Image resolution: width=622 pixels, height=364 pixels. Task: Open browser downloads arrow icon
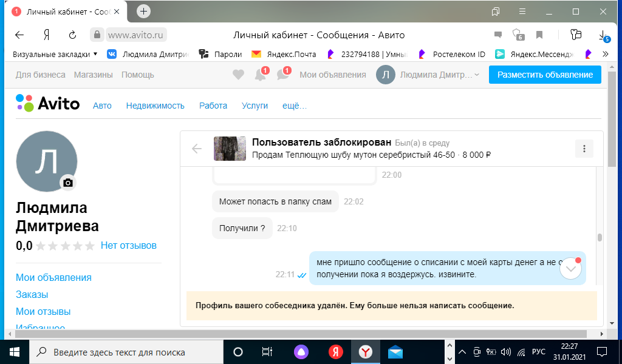click(603, 35)
